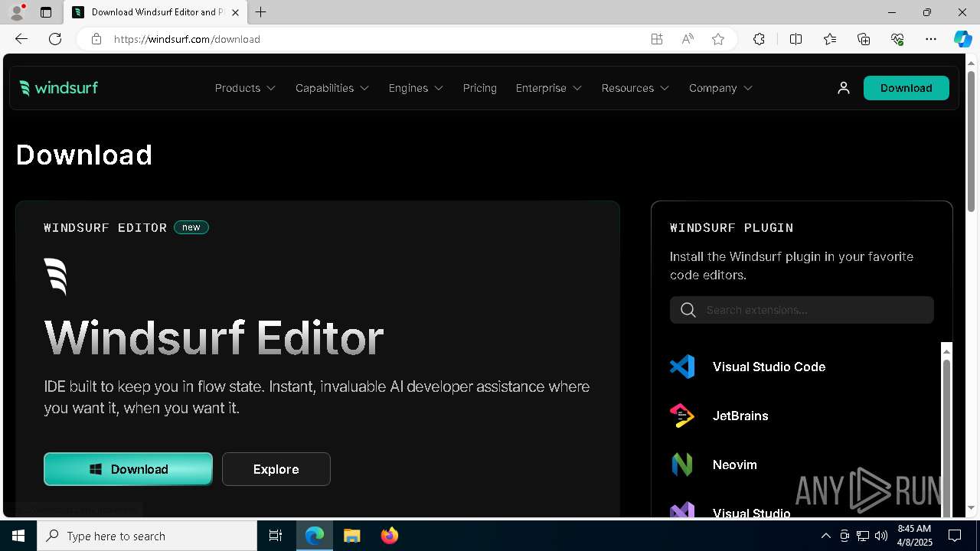This screenshot has width=980, height=551.
Task: Open the clock showing 8:45 AM
Action: [x=914, y=536]
